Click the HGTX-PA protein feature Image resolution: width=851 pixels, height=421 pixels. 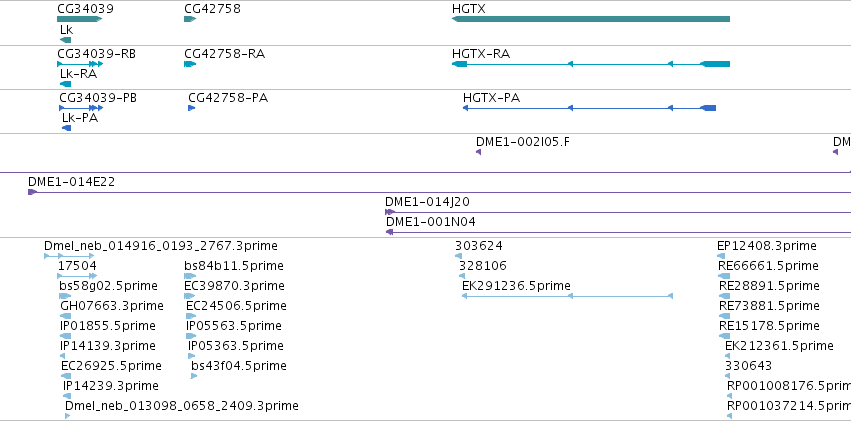[x=589, y=108]
